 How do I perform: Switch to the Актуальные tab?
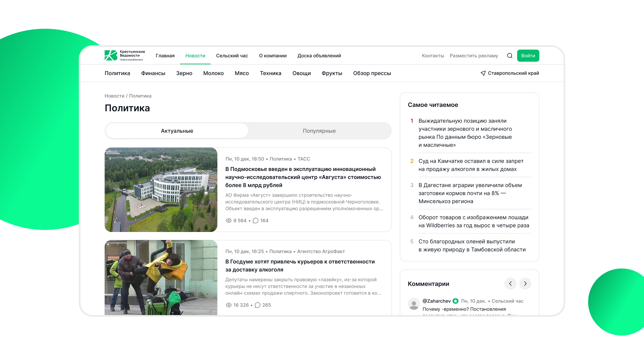click(x=177, y=131)
